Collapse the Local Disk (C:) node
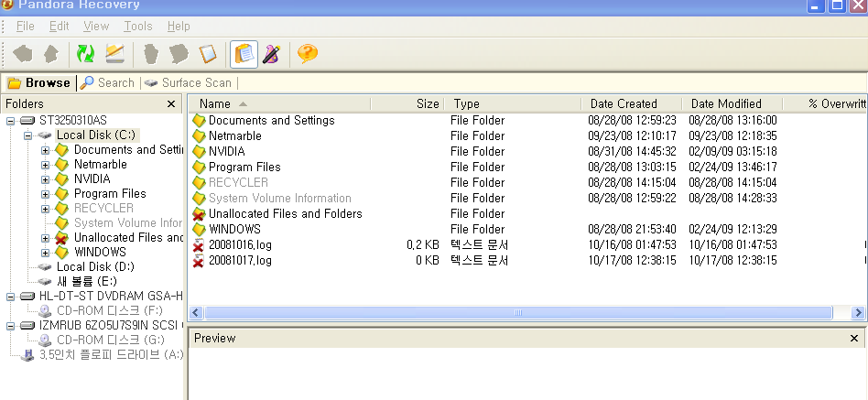Image resolution: width=868 pixels, height=400 pixels. click(28, 135)
